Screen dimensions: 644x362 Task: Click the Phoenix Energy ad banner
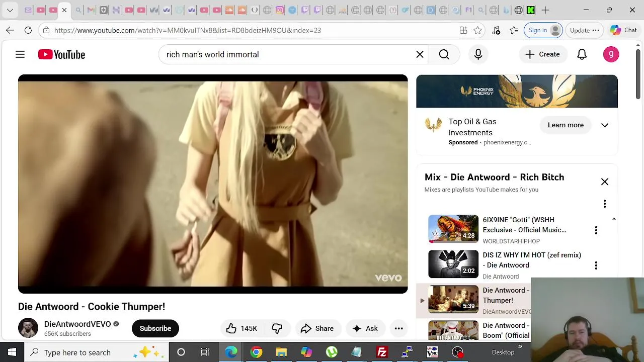tap(517, 92)
